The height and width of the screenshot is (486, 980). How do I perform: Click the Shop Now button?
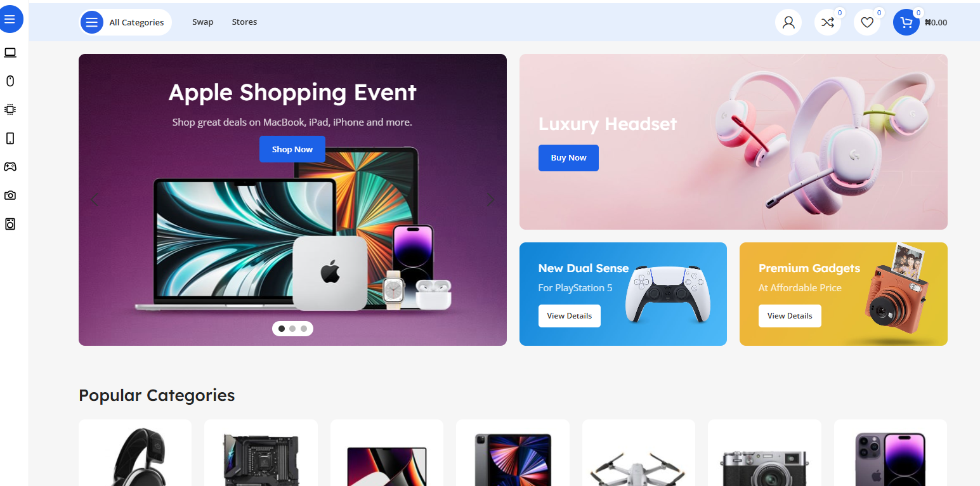coord(292,149)
